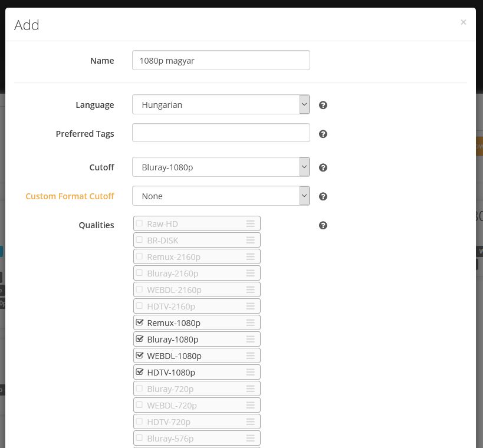Click the Name field containing 1080p magyar

click(x=221, y=60)
